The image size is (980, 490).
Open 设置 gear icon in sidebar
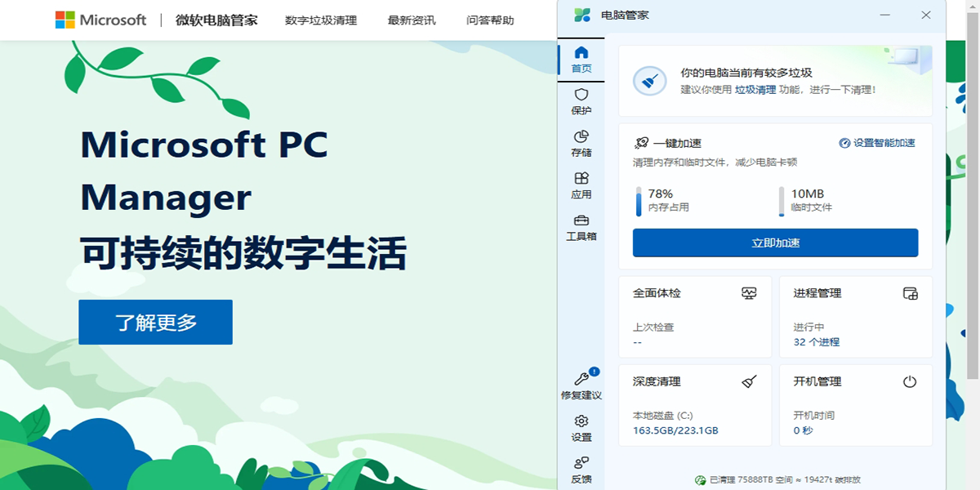point(581,421)
